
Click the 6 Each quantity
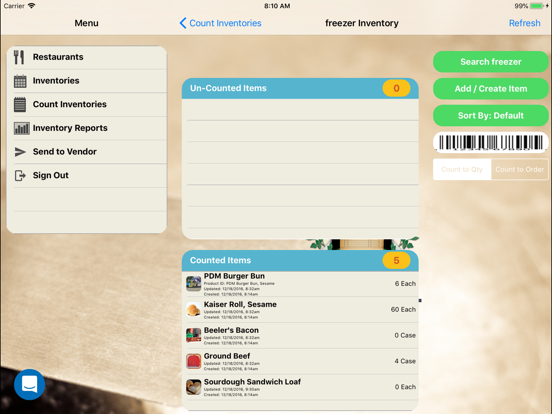coord(405,284)
